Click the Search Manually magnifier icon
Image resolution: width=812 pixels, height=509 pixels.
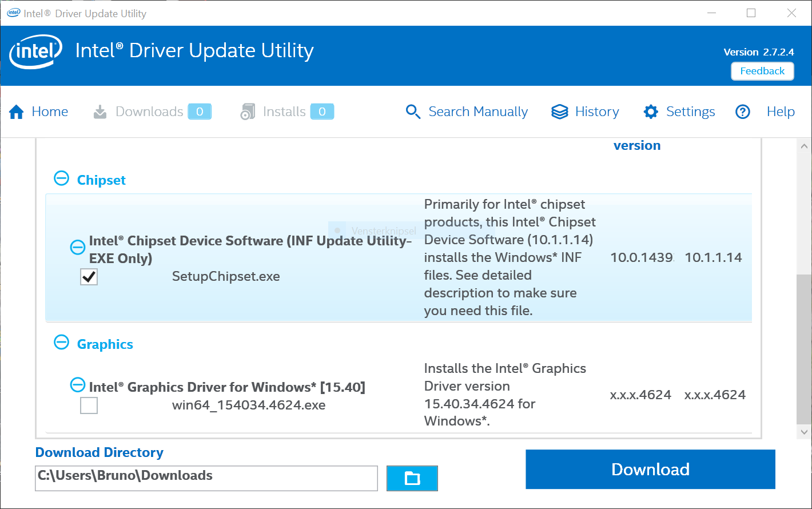pyautogui.click(x=413, y=112)
